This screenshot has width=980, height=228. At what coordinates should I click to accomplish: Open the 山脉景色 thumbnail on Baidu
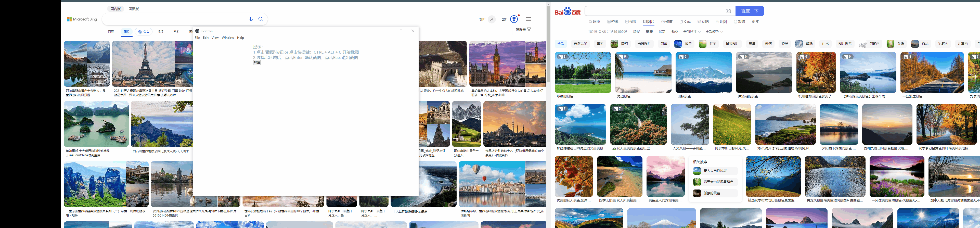tap(704, 72)
